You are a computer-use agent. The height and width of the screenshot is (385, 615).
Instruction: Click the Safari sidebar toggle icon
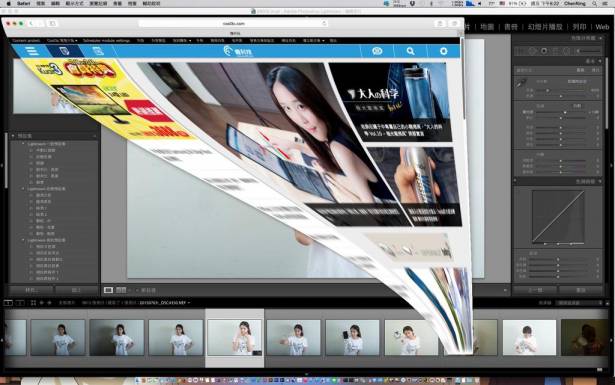(x=52, y=24)
